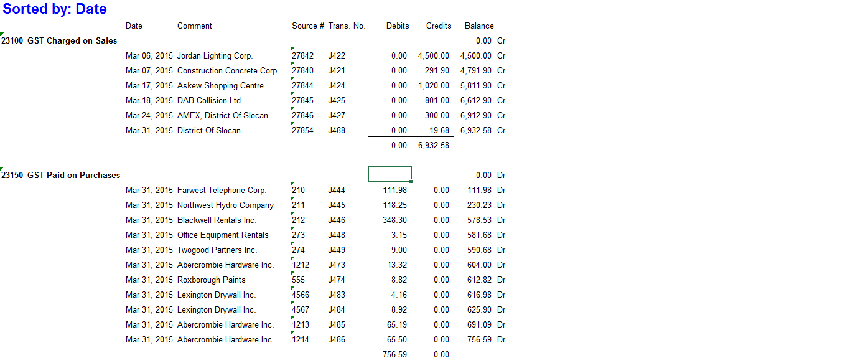Click source number 555
868x363 pixels.
point(298,280)
